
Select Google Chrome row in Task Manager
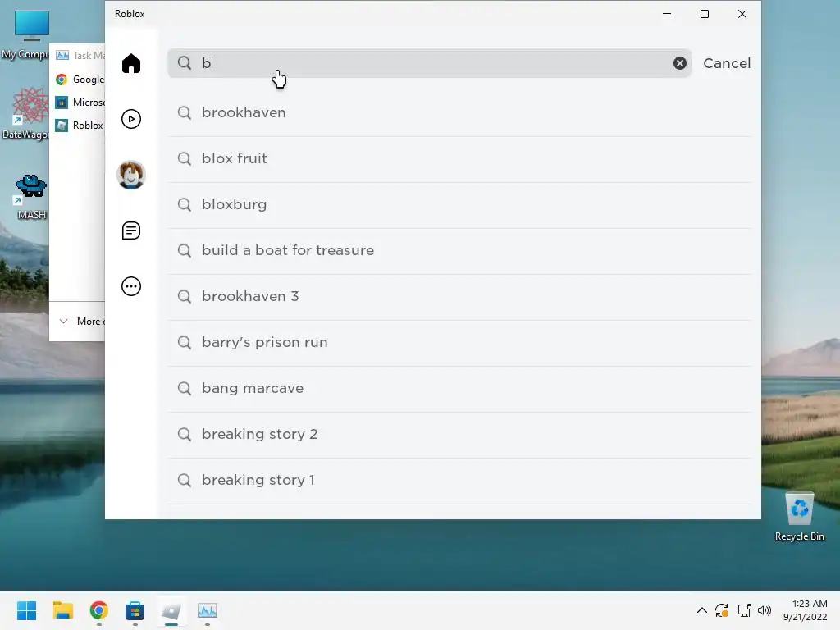point(78,80)
